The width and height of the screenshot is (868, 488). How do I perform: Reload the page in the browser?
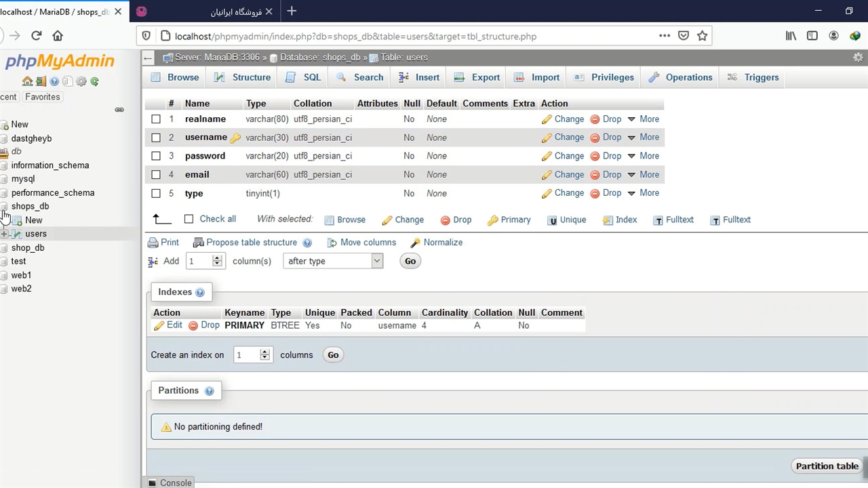[37, 36]
